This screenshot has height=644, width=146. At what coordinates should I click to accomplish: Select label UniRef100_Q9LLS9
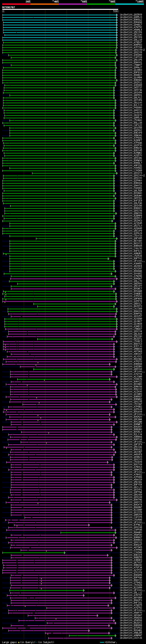[131, 40]
